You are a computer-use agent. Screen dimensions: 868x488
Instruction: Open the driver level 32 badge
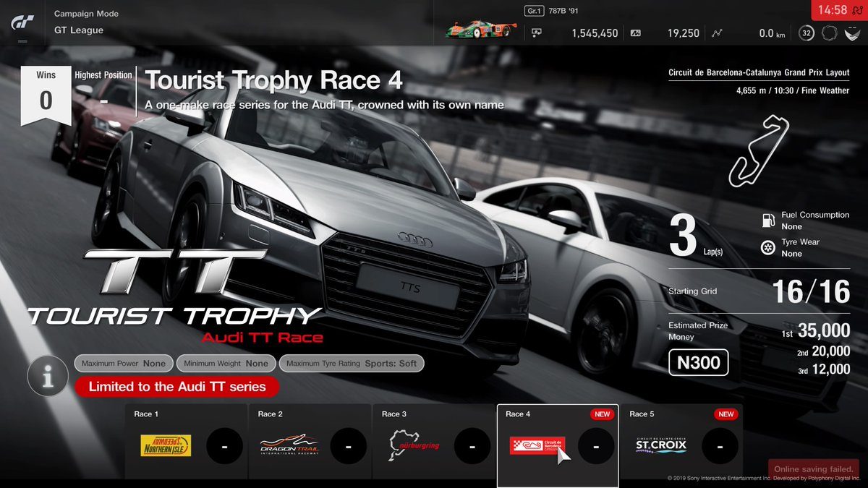[807, 33]
